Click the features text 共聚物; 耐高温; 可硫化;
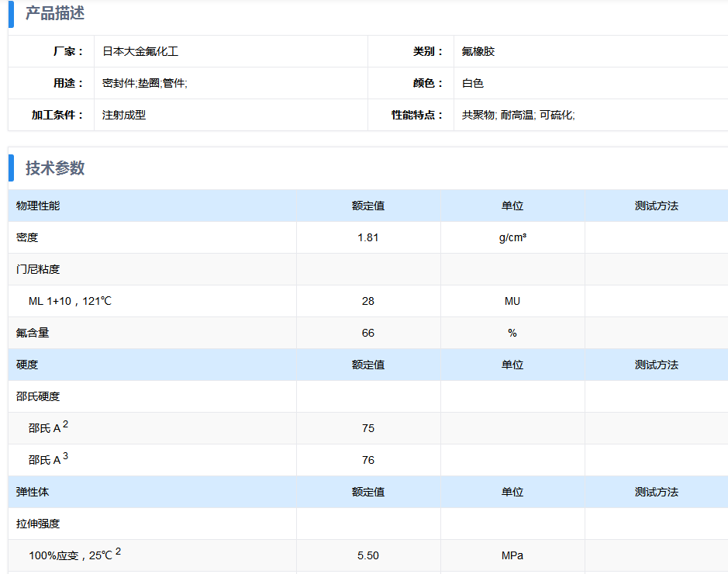Viewport: 728px width, 574px height. point(518,115)
